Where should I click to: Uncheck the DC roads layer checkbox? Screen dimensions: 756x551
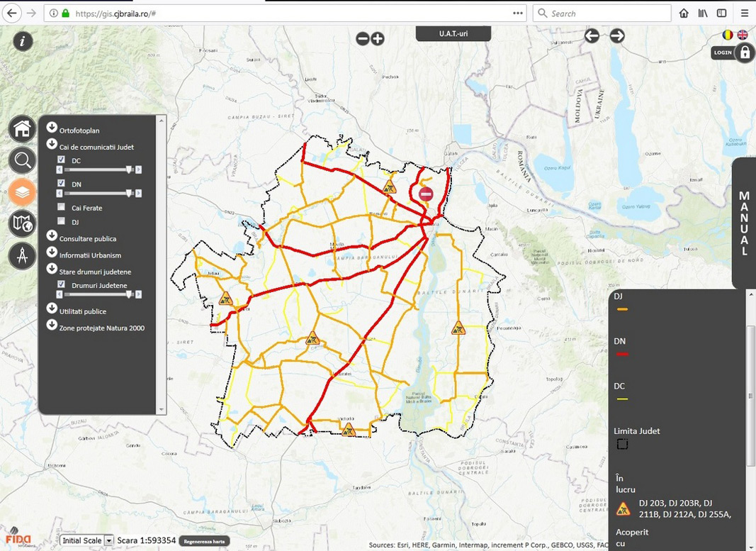(61, 160)
